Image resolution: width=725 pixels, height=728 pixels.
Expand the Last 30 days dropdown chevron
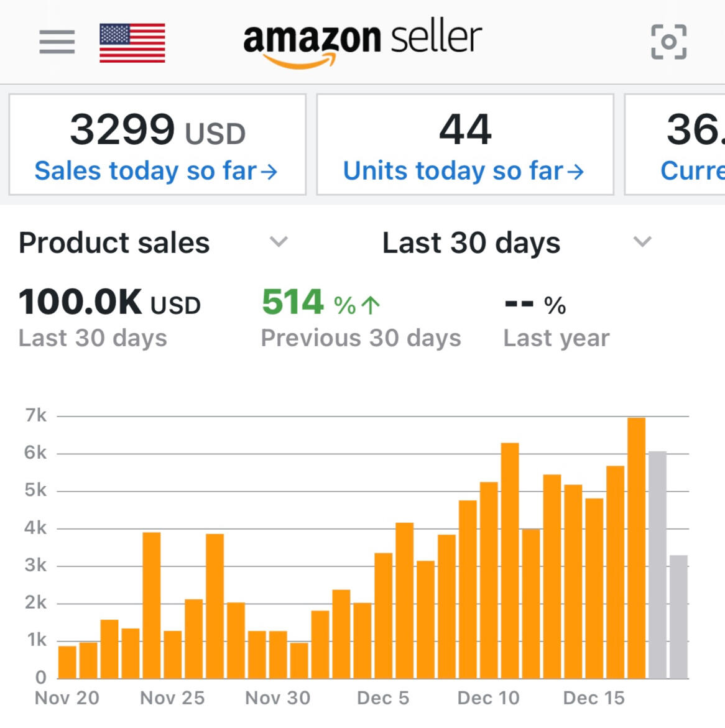point(642,241)
